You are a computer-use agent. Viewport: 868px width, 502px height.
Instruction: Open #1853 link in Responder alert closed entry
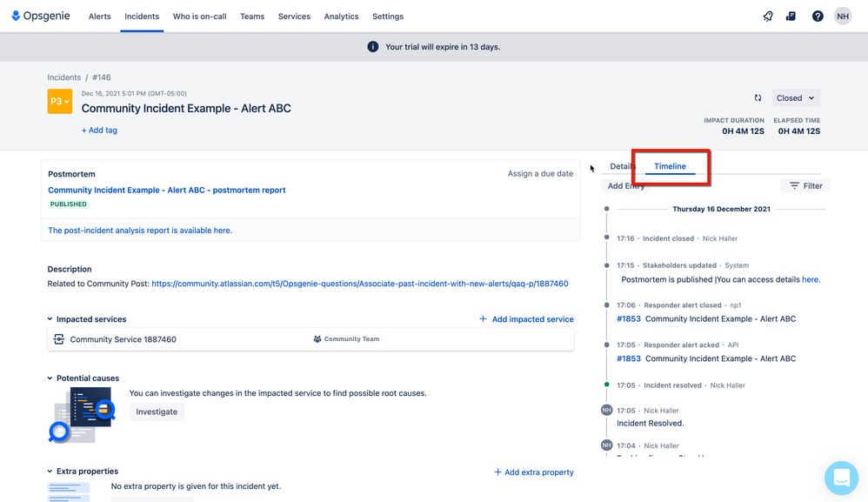(x=629, y=318)
